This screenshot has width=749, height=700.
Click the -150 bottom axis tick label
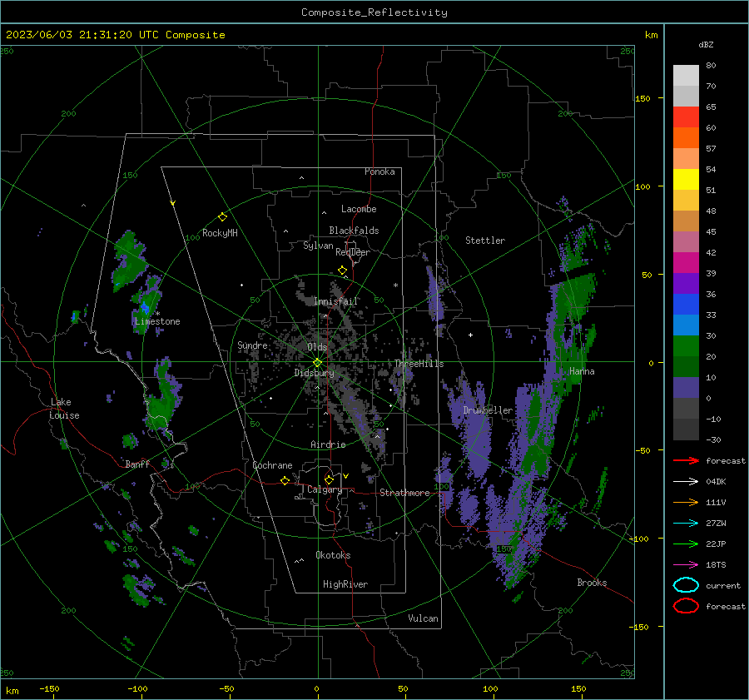49,688
